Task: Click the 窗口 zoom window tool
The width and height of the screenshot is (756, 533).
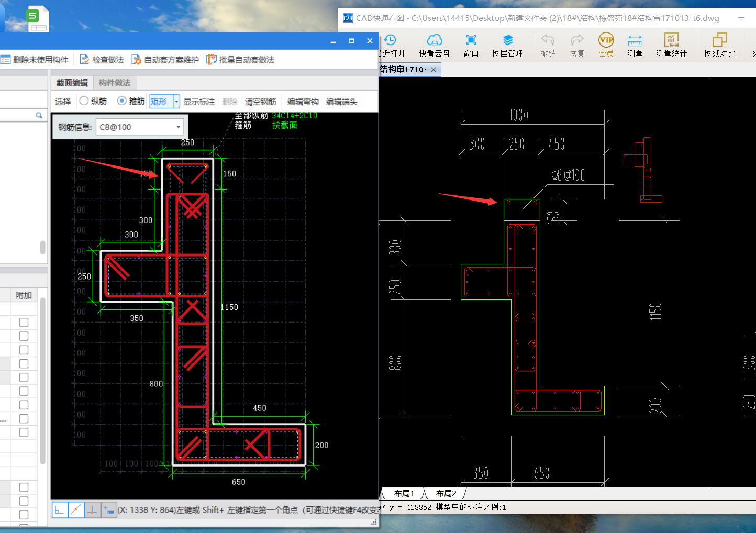Action: 471,46
